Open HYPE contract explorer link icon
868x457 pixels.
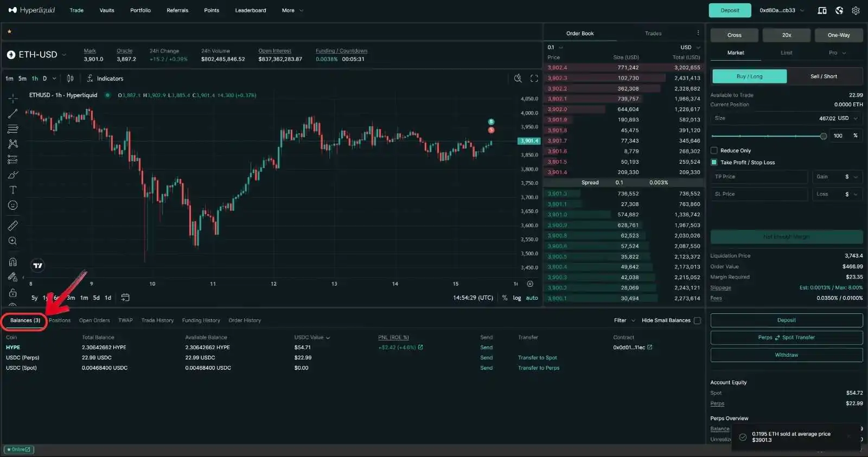[x=650, y=347]
